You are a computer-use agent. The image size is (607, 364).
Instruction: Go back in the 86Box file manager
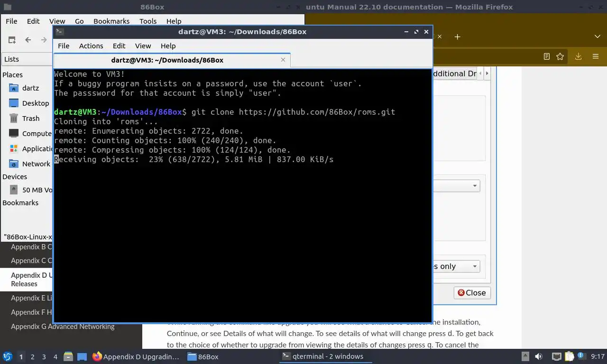[28, 40]
